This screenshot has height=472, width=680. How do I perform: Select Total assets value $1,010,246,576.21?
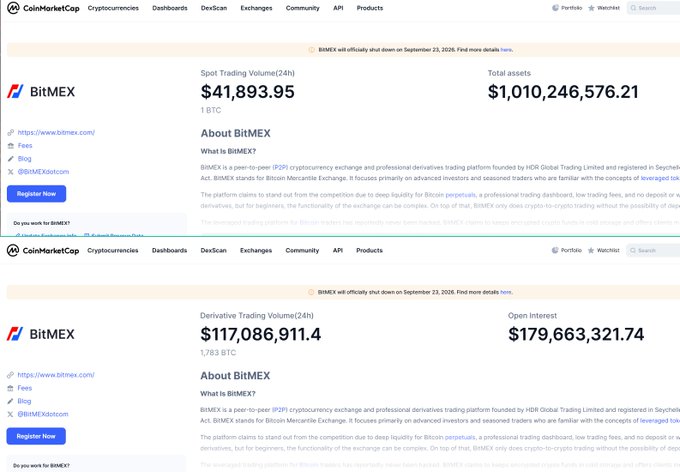[x=563, y=92]
